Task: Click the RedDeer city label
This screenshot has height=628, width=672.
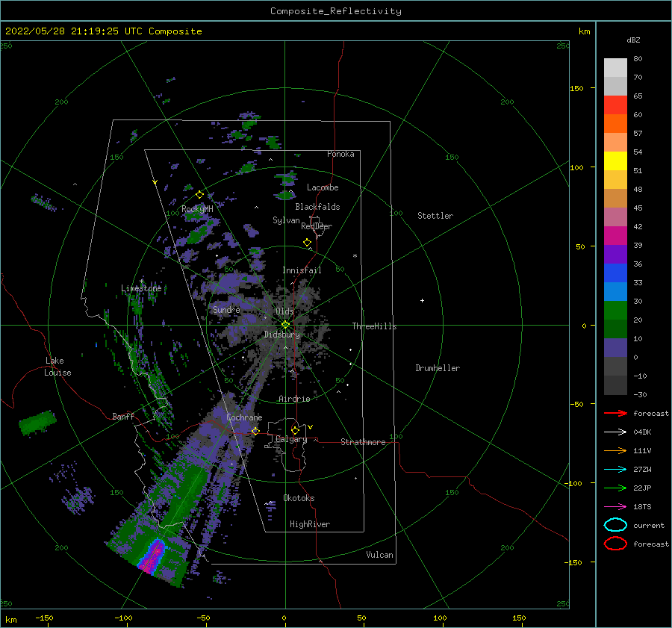Action: pyautogui.click(x=317, y=226)
